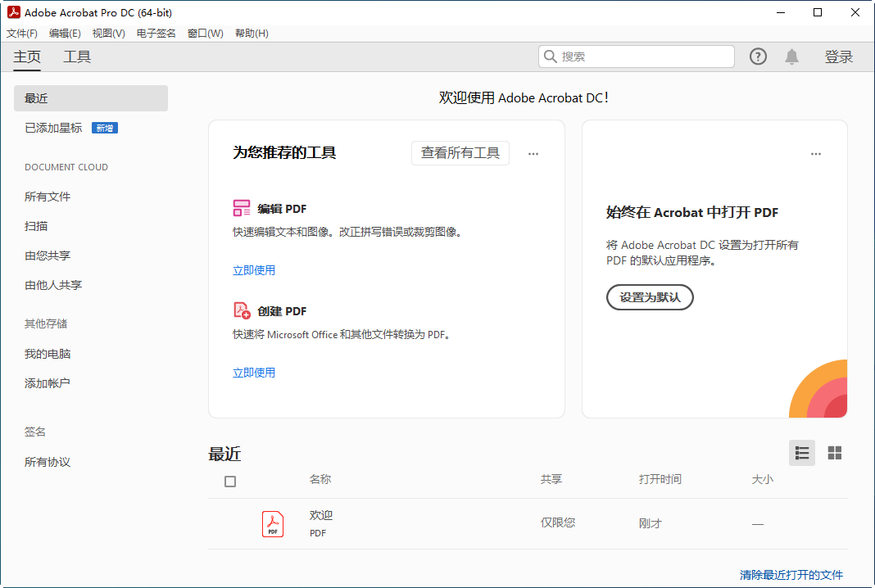
Task: Click the 设置为默认 button
Action: pos(650,297)
